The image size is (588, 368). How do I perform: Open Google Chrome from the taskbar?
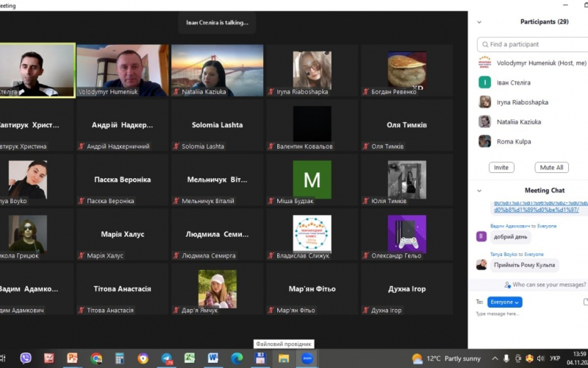click(96, 358)
